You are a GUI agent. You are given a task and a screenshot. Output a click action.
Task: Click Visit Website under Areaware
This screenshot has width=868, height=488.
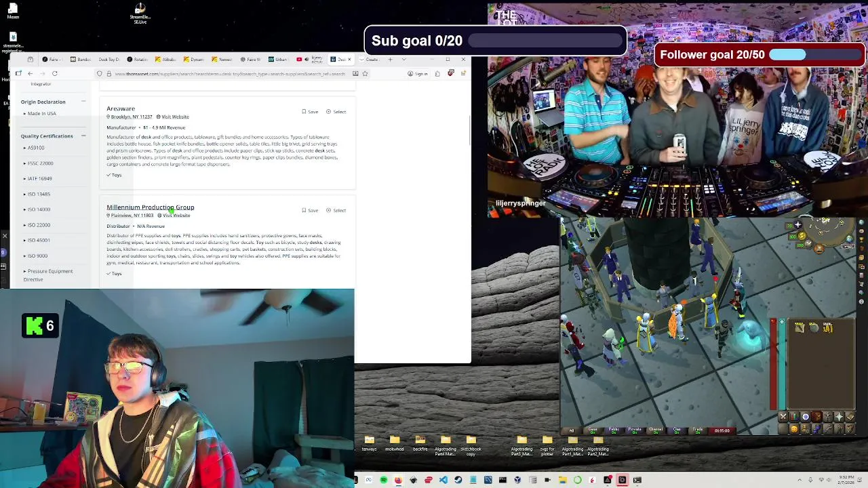coord(172,117)
